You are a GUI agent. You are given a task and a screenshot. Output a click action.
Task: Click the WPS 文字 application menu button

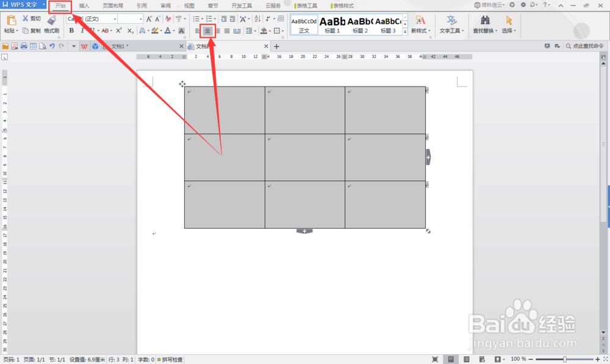tap(23, 5)
